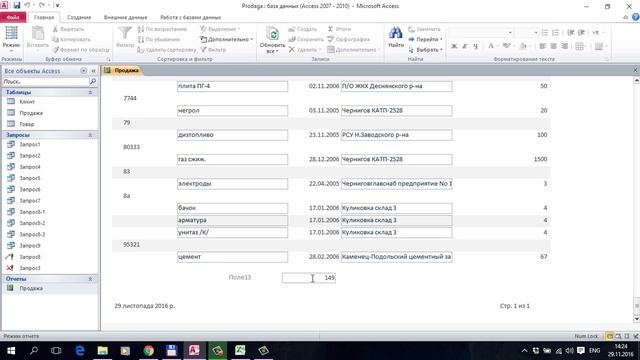Run the Орфография spell check
640x360 pixels.
point(349,40)
